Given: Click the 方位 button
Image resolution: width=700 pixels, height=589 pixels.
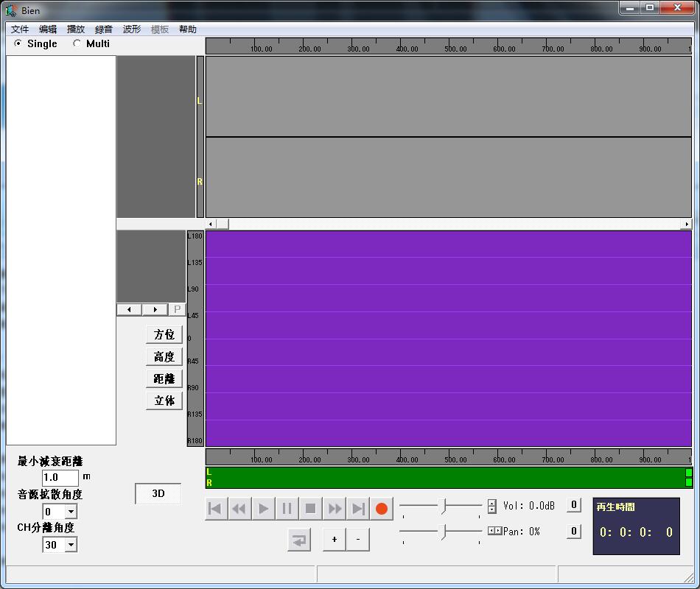Looking at the screenshot, I should pos(164,334).
